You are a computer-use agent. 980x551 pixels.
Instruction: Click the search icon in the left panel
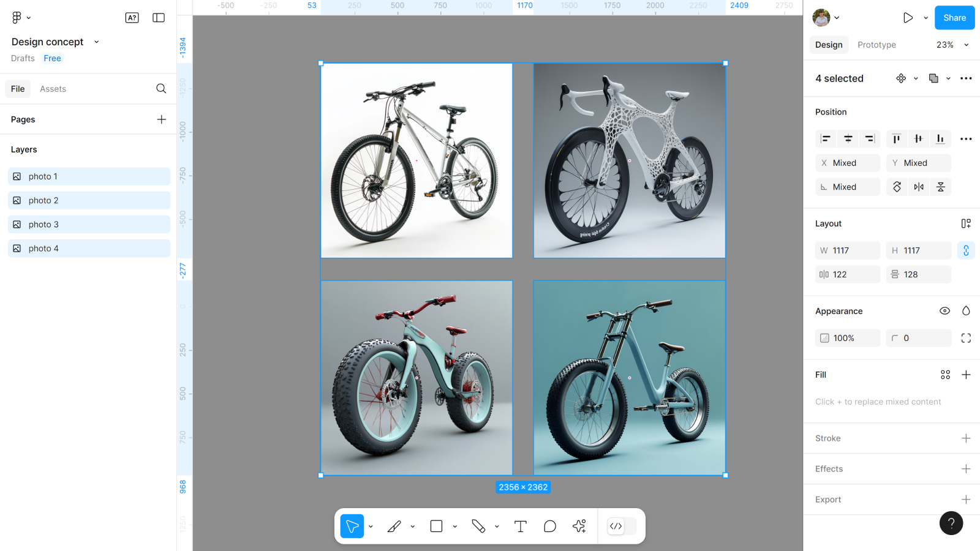[161, 89]
